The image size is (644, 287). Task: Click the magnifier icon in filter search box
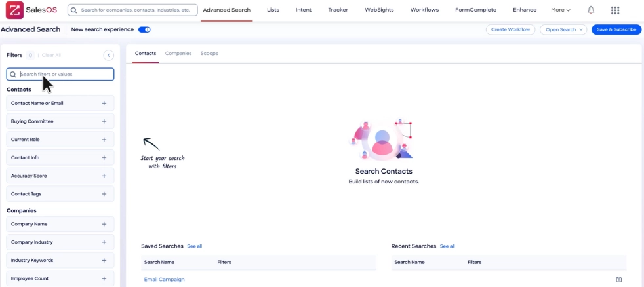click(13, 74)
